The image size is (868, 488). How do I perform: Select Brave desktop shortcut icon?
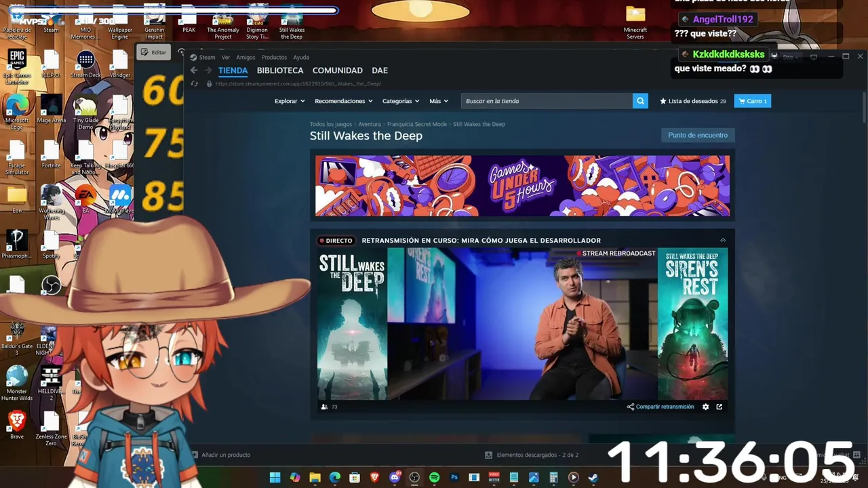click(17, 426)
